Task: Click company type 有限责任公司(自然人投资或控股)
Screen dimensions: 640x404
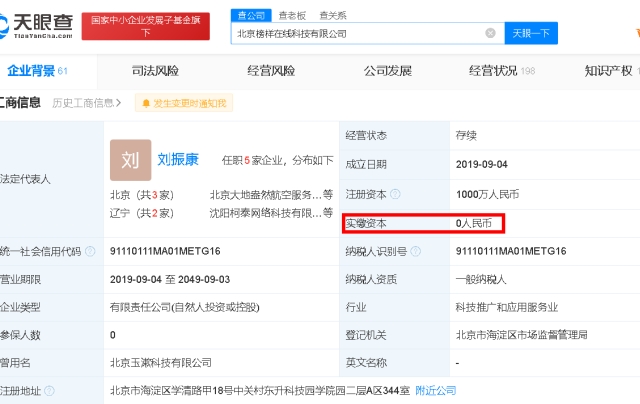Action: pyautogui.click(x=184, y=307)
